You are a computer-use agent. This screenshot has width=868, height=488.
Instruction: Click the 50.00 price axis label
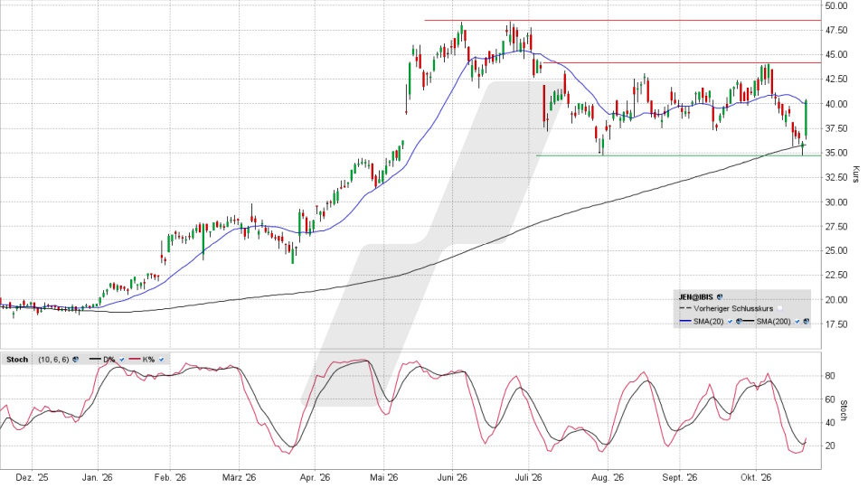click(x=835, y=5)
